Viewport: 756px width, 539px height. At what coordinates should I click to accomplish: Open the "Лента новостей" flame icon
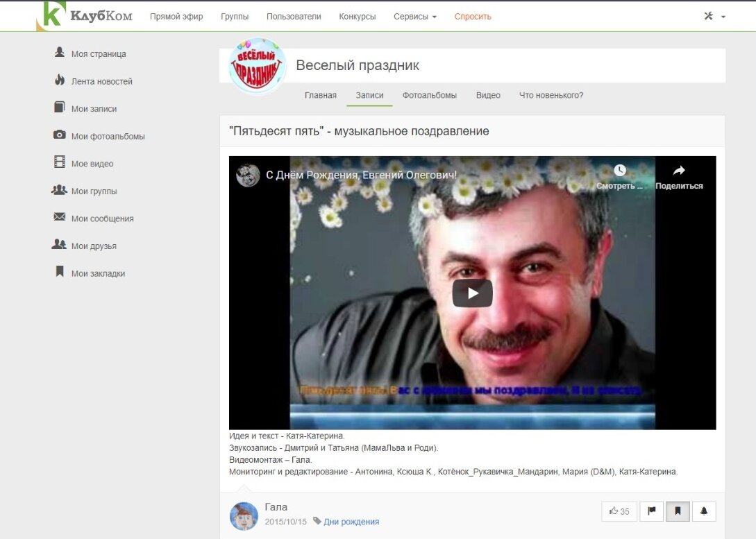click(59, 81)
